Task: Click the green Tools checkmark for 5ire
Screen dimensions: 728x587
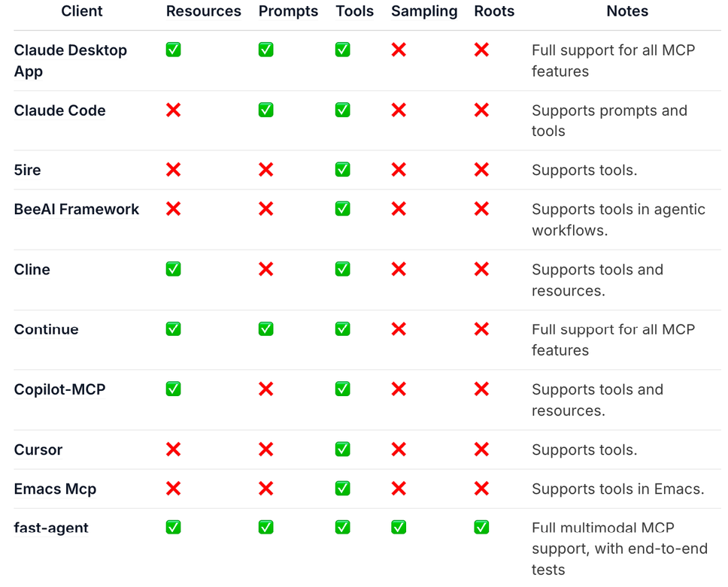Action: (x=342, y=170)
